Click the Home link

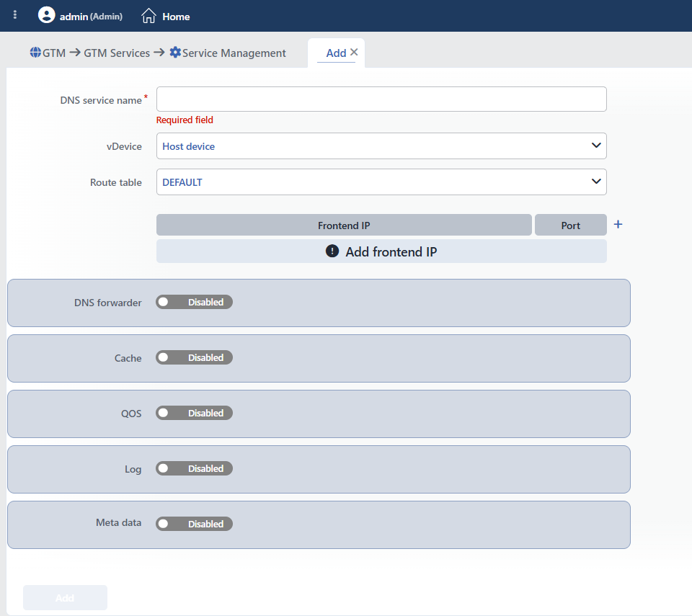(x=176, y=17)
